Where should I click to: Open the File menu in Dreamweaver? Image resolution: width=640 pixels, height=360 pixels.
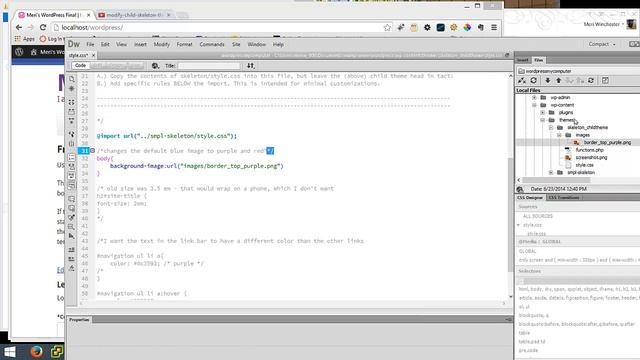[90, 44]
